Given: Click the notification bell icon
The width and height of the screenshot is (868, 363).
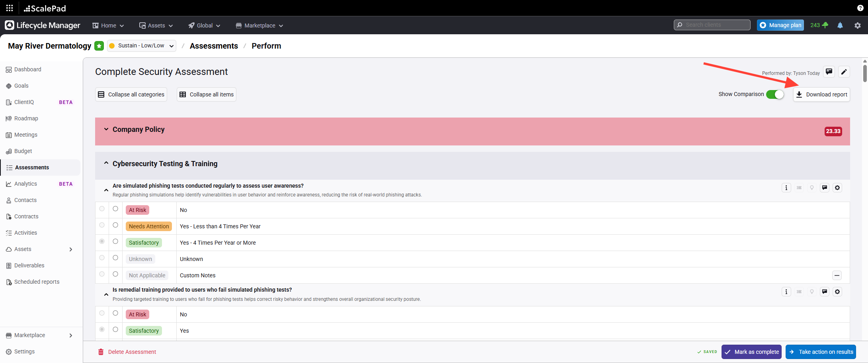Looking at the screenshot, I should pyautogui.click(x=840, y=25).
